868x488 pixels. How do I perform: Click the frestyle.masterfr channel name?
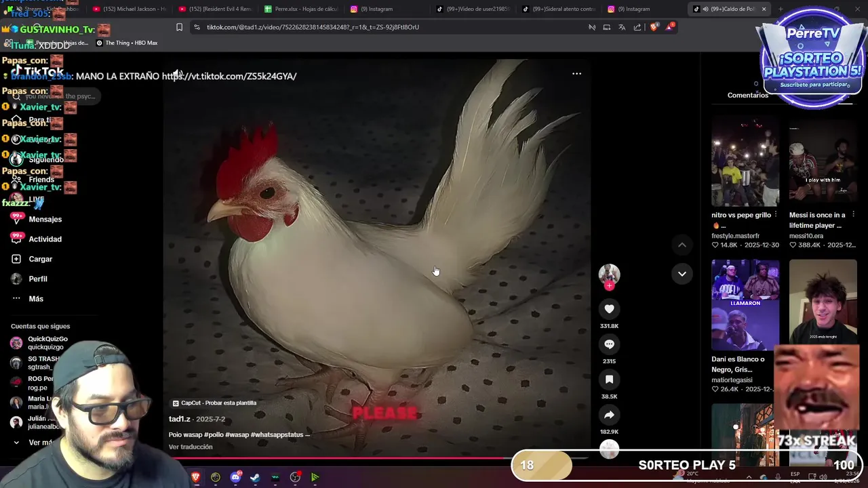click(x=735, y=236)
